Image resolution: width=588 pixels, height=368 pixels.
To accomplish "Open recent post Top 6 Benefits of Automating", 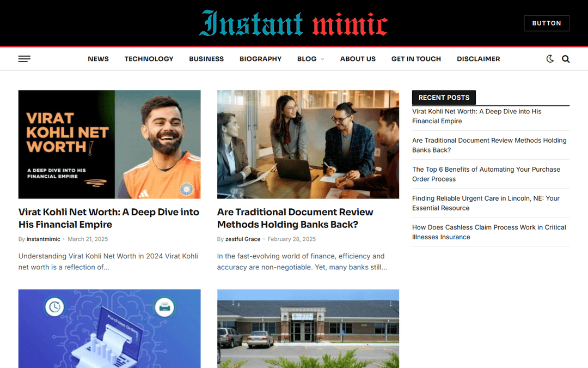I will (x=486, y=174).
